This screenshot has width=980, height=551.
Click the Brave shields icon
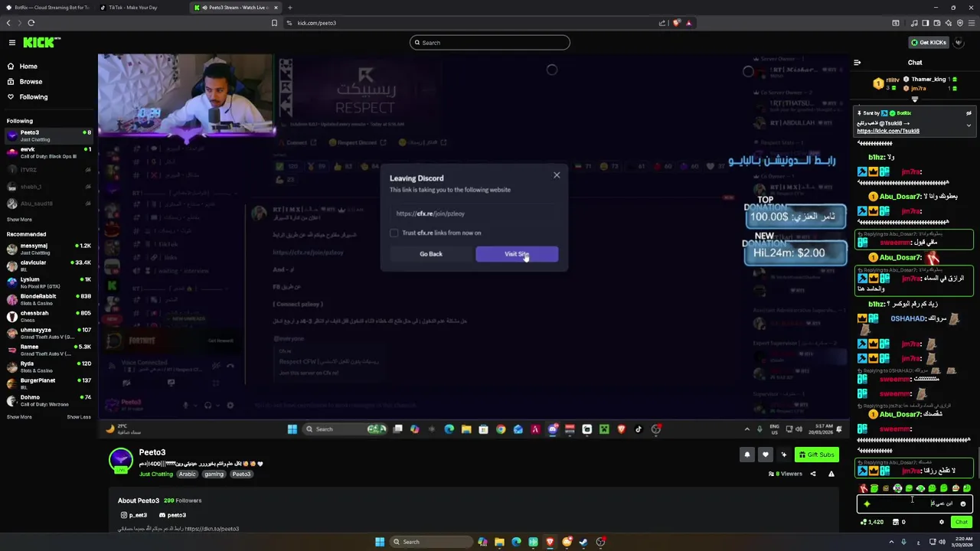(x=676, y=23)
